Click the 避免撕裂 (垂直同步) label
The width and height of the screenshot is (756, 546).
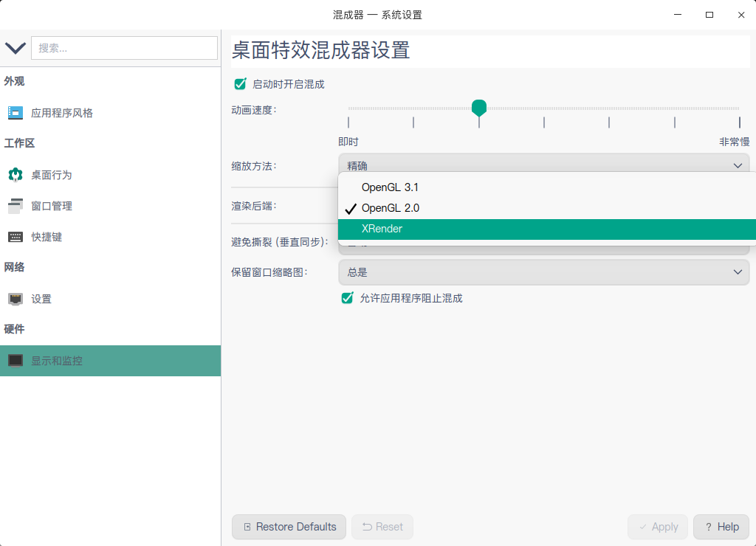tap(280, 242)
